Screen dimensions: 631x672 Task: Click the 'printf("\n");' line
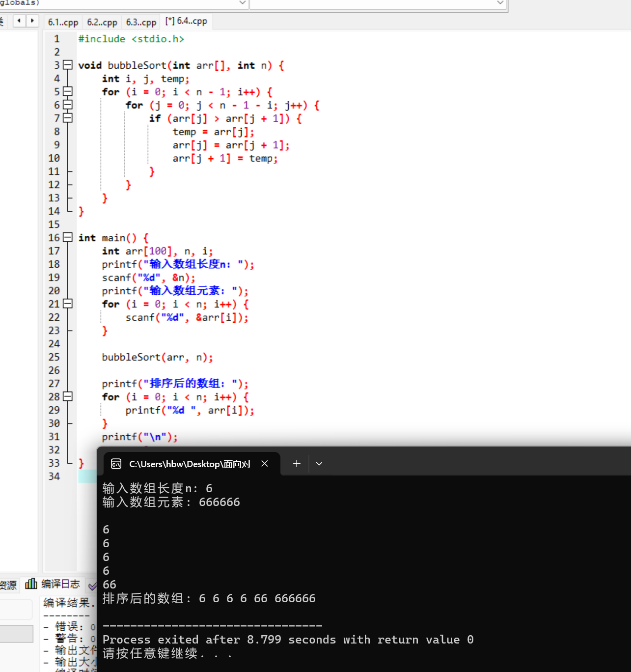point(140,437)
